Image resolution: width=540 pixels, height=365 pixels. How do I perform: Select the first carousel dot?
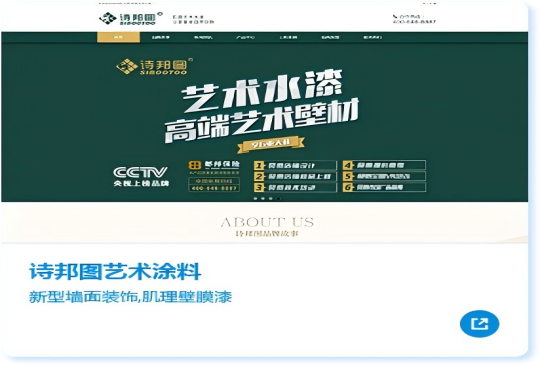[x=255, y=198]
